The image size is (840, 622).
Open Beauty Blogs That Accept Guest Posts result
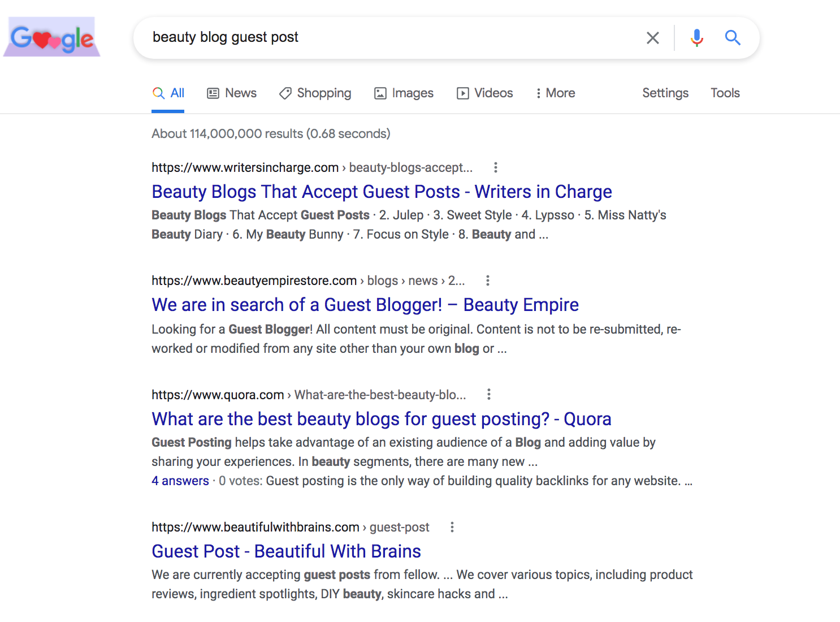[382, 192]
